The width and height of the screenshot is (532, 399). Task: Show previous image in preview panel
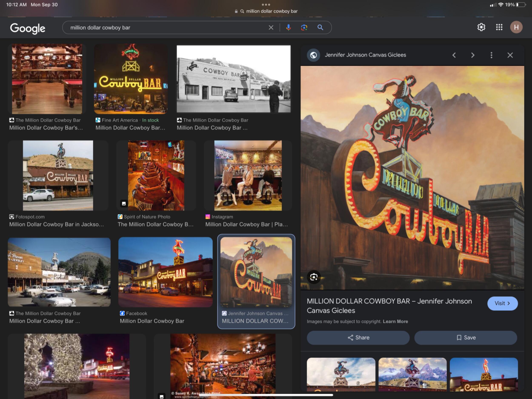[454, 55]
